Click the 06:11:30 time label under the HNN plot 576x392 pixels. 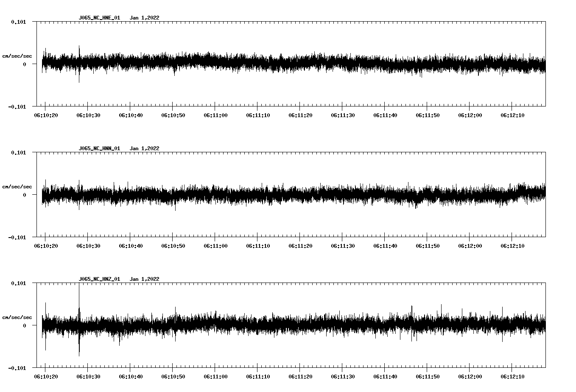(x=343, y=246)
